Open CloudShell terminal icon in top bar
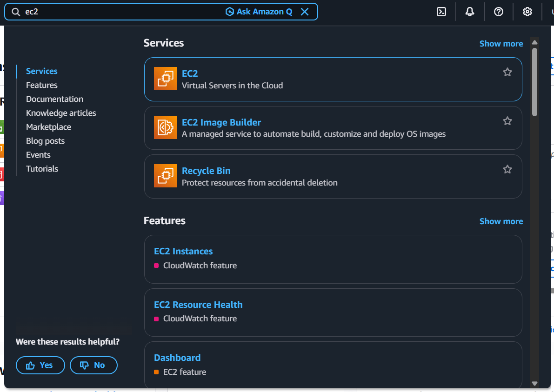 (x=441, y=12)
